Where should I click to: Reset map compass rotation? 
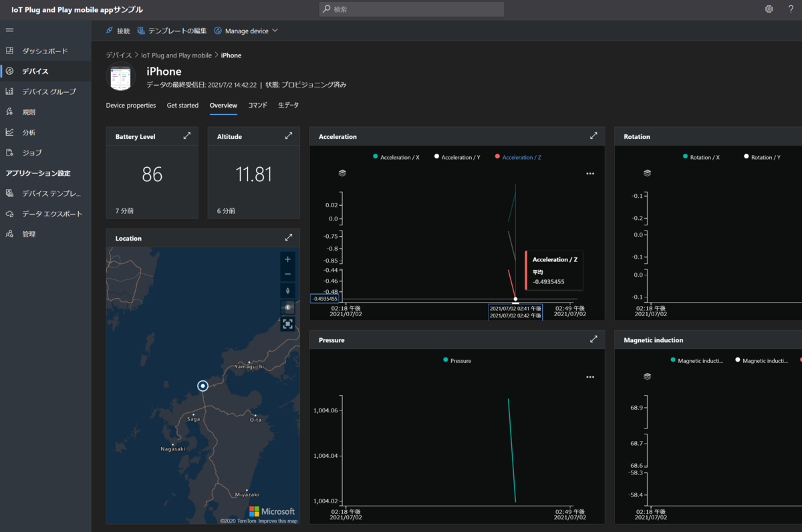tap(288, 291)
